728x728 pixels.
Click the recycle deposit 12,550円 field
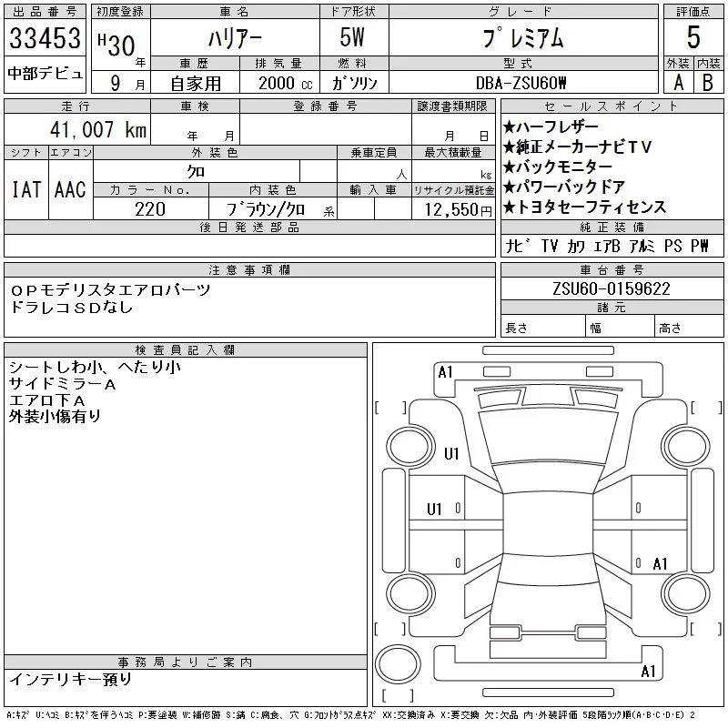458,209
